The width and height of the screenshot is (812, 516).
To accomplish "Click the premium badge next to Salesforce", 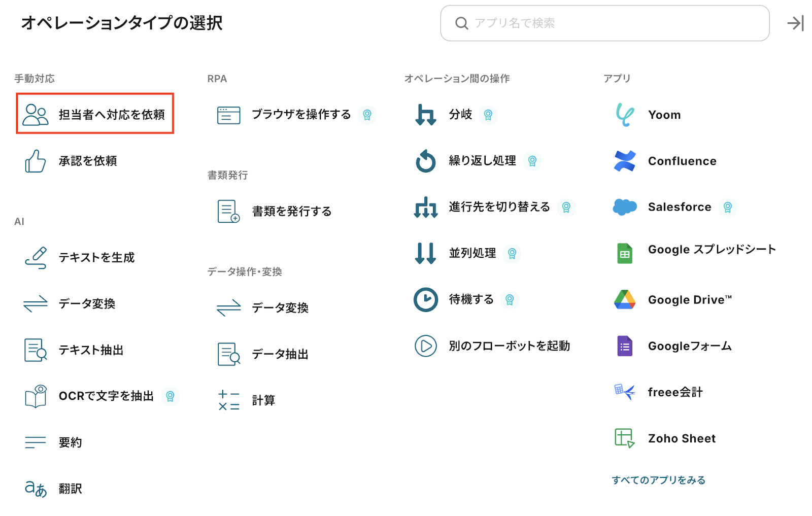I will [727, 207].
